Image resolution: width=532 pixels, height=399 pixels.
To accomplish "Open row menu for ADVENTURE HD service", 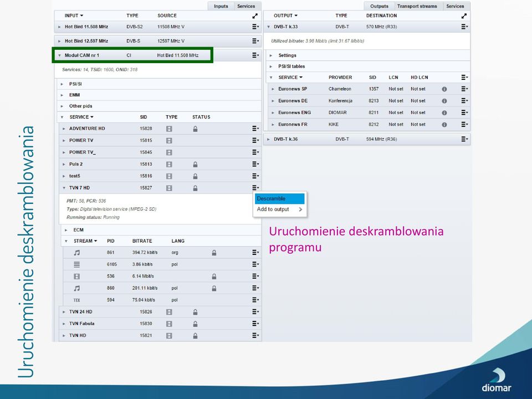I will 255,128.
